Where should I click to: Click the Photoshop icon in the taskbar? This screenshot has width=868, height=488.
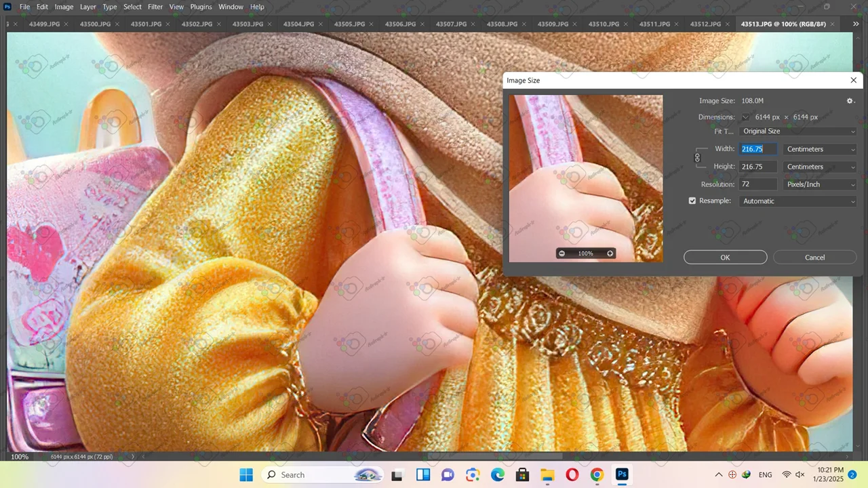point(622,474)
